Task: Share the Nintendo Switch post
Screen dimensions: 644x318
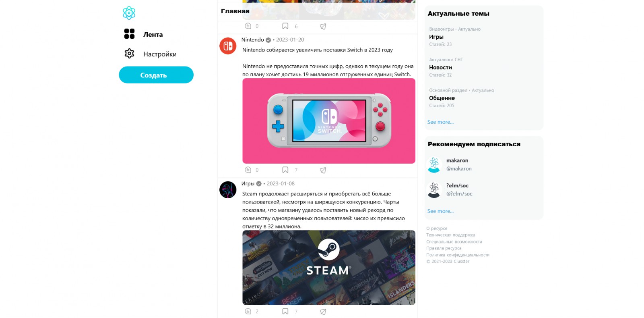Action: click(323, 170)
